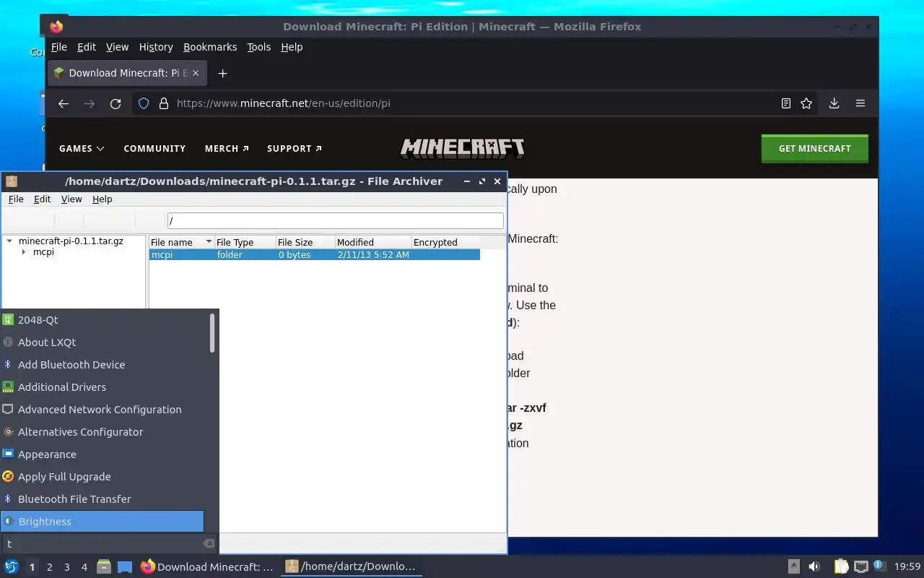Click the padlock site info icon
Image resolution: width=924 pixels, height=578 pixels.
[x=163, y=103]
